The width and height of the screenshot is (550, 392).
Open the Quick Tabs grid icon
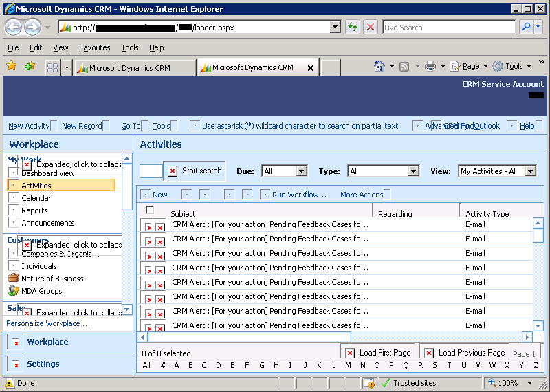[x=53, y=67]
